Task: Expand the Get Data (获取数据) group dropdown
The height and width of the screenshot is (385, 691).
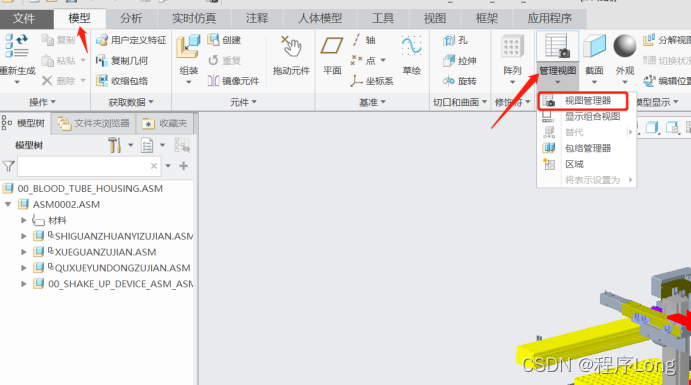Action: point(131,102)
